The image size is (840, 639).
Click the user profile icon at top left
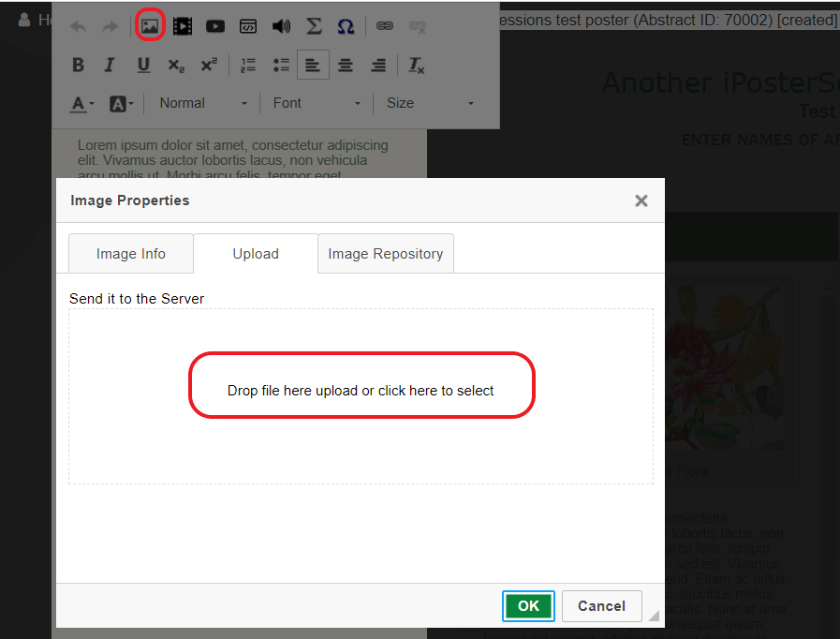24,20
